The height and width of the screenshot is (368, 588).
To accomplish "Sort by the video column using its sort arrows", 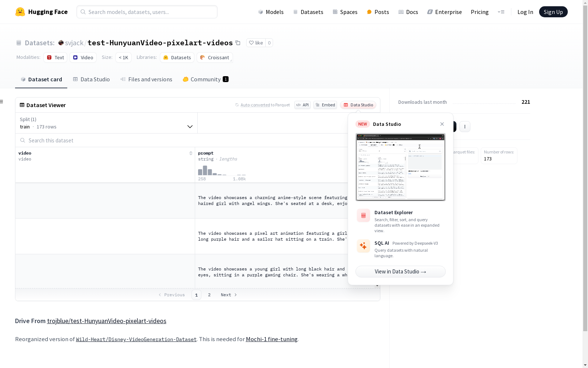I will pos(191,153).
